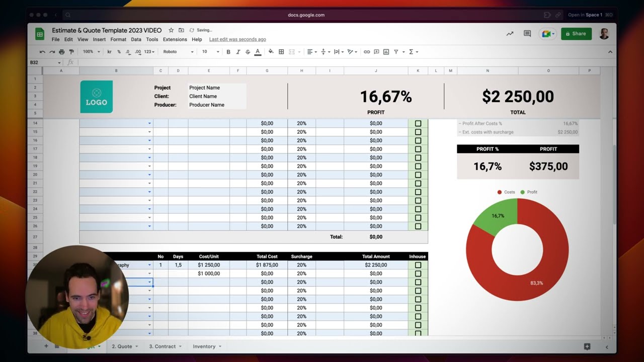Open the Roboto font dropdown
The image size is (644, 362).
pos(178,52)
